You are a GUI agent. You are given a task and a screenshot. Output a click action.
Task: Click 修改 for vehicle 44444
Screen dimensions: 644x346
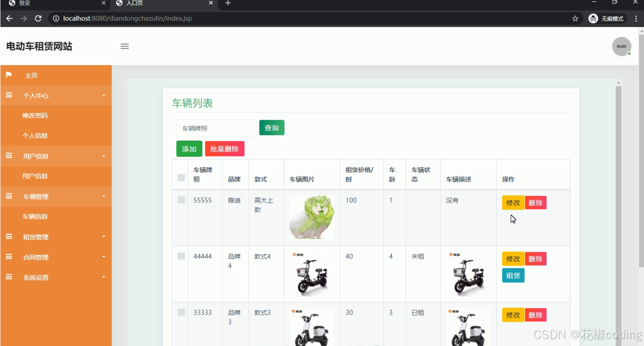tap(513, 259)
